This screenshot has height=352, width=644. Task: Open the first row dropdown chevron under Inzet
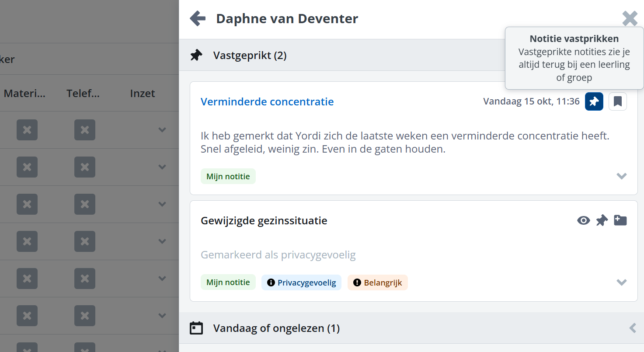tap(162, 130)
